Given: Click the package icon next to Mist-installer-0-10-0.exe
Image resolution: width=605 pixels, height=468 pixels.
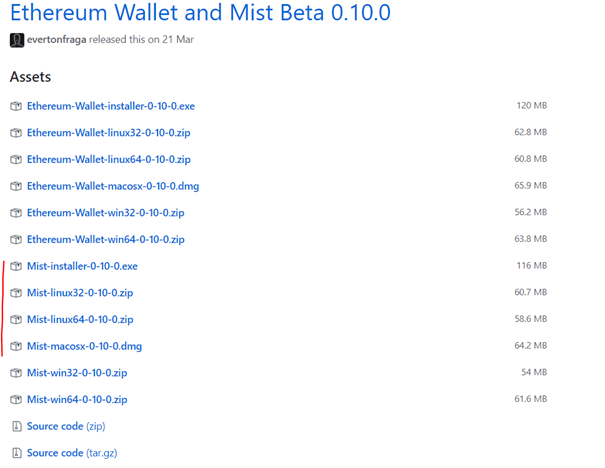Looking at the screenshot, I should click(16, 266).
